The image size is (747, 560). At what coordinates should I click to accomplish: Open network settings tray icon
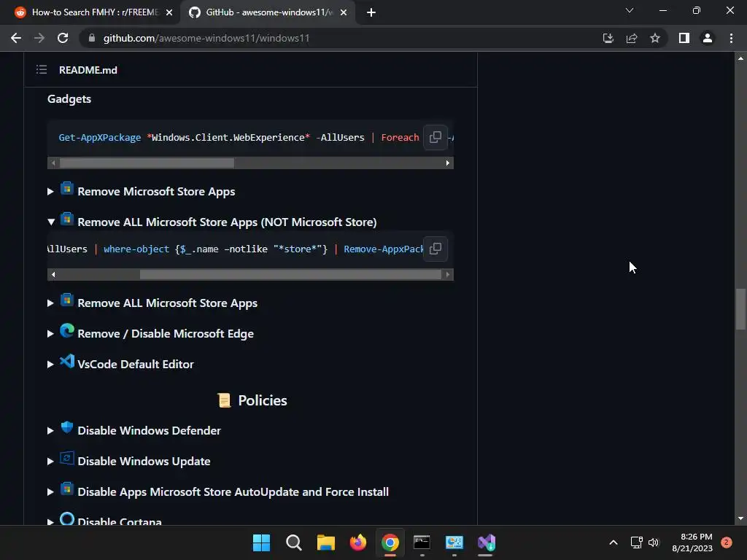click(x=636, y=542)
